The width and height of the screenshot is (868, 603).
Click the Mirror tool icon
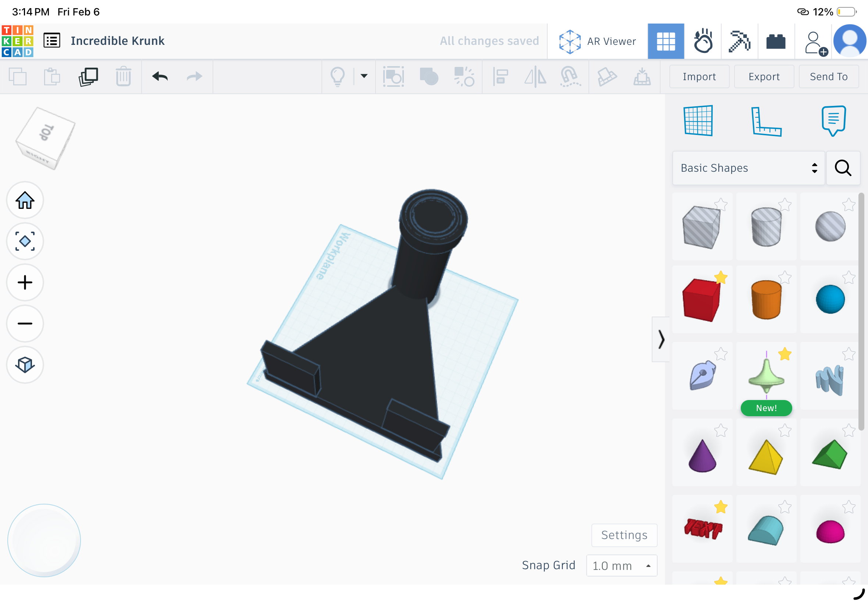pyautogui.click(x=535, y=77)
